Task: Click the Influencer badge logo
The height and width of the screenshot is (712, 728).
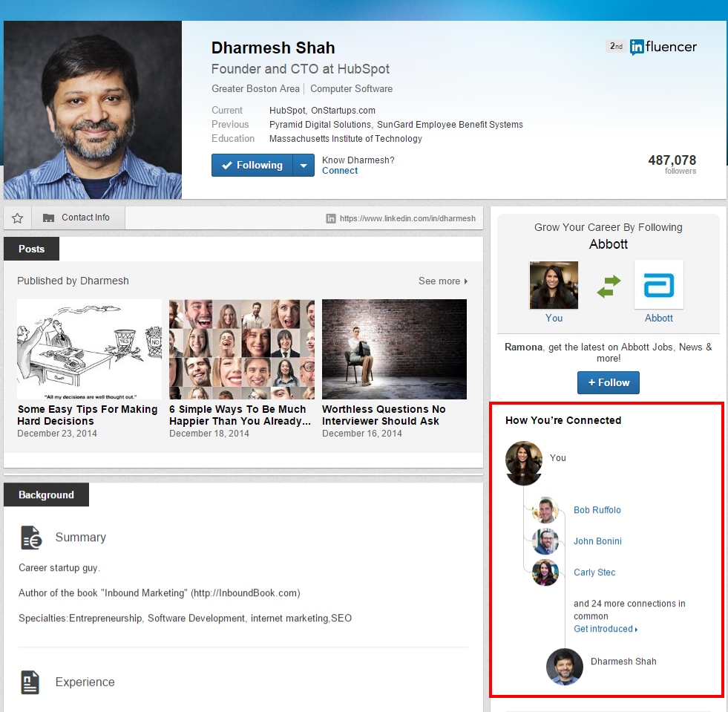Action: point(663,47)
